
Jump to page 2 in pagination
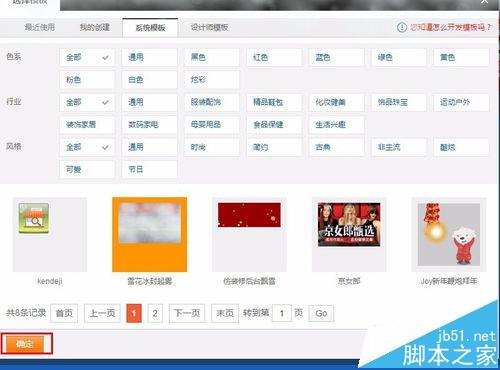tap(155, 313)
